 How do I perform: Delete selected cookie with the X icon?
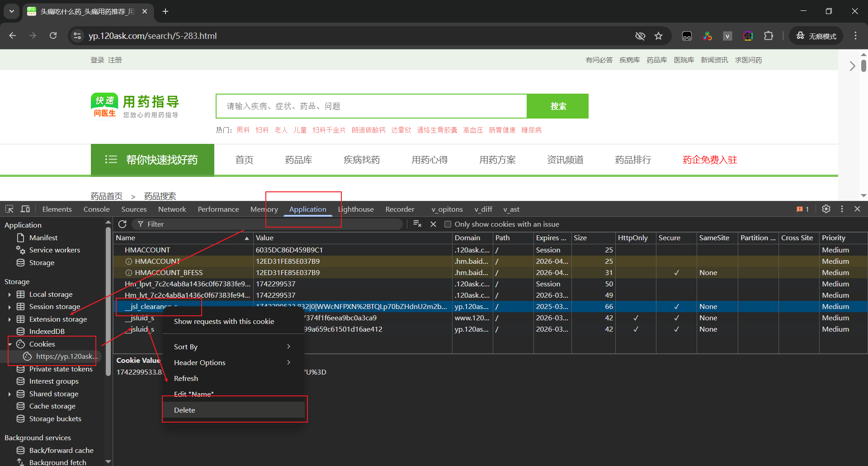coord(433,224)
